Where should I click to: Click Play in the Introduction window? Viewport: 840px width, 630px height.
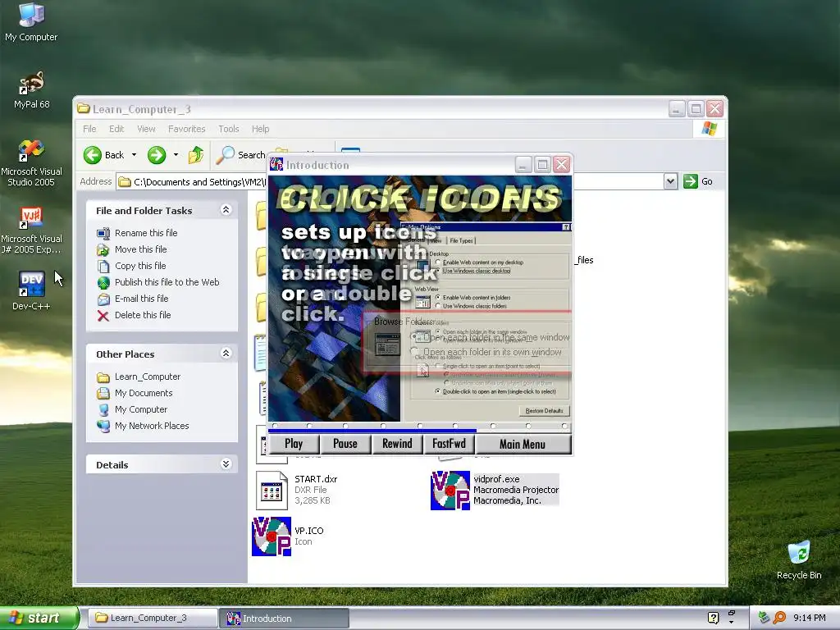point(294,444)
